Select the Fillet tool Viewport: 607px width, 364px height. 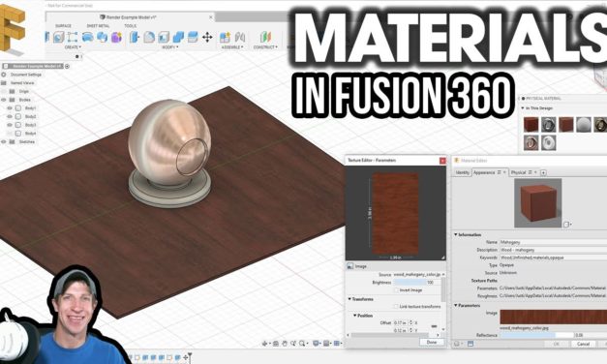[x=149, y=37]
